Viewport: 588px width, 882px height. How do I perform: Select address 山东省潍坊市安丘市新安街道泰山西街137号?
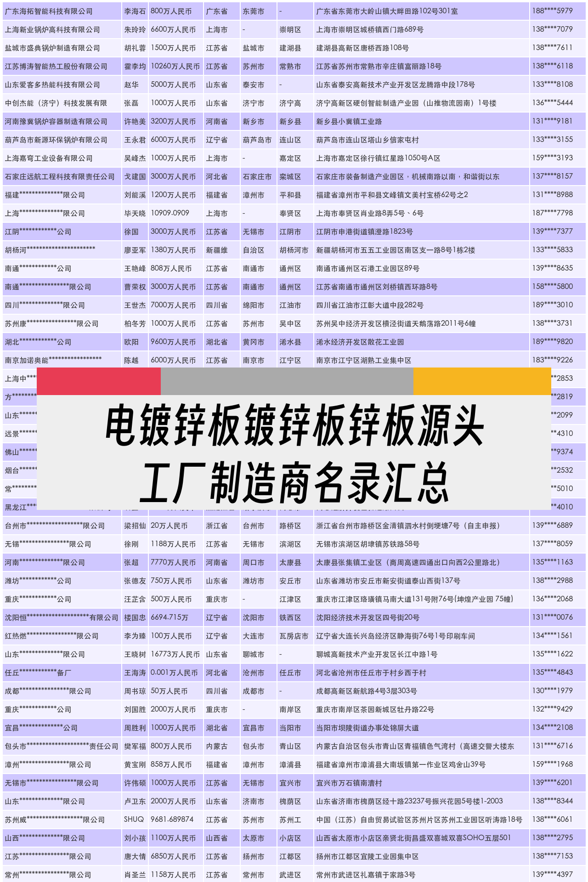(388, 581)
